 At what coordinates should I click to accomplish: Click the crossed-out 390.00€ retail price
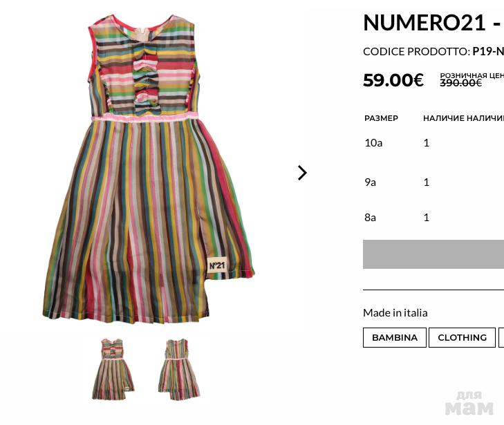coord(460,83)
